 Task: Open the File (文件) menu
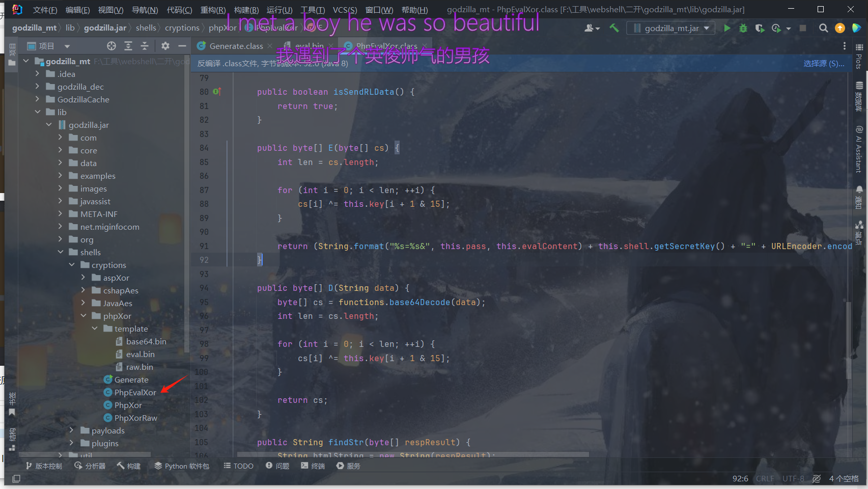coord(45,10)
